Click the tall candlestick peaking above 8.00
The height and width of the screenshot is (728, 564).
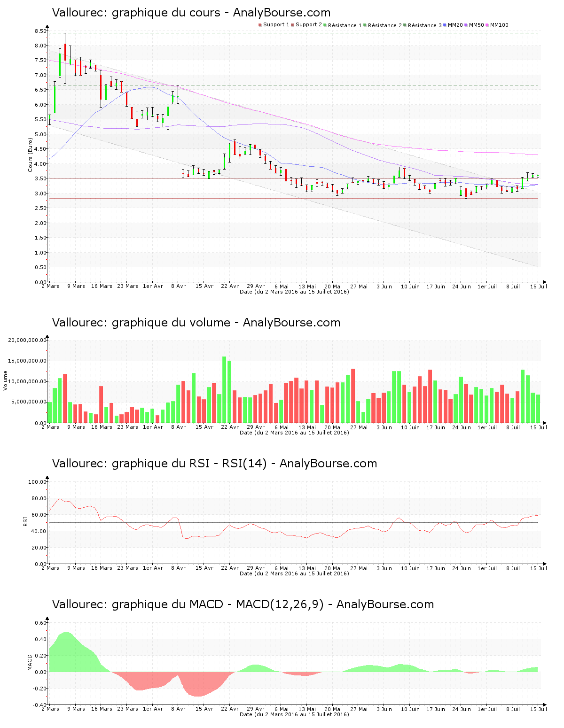[x=65, y=58]
